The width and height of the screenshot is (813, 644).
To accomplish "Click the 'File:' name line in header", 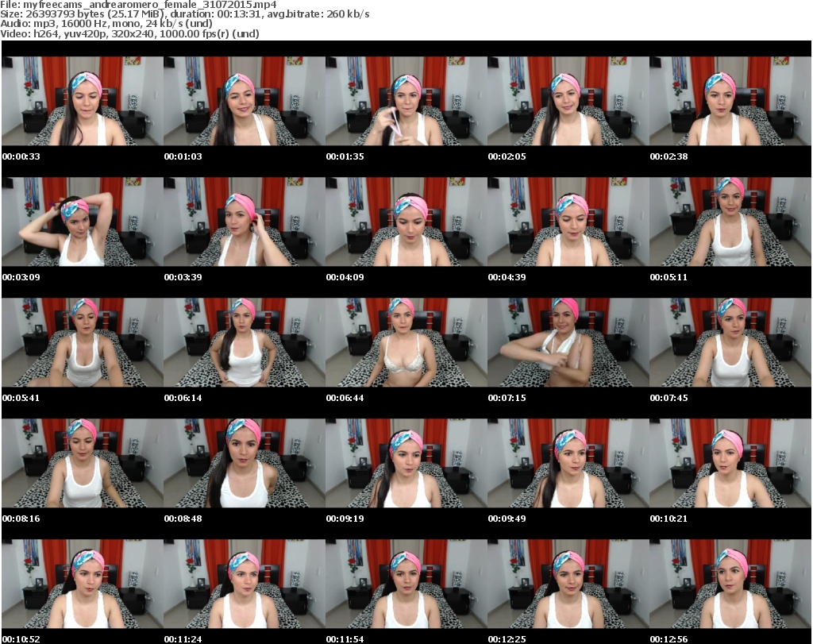I will pyautogui.click(x=138, y=5).
